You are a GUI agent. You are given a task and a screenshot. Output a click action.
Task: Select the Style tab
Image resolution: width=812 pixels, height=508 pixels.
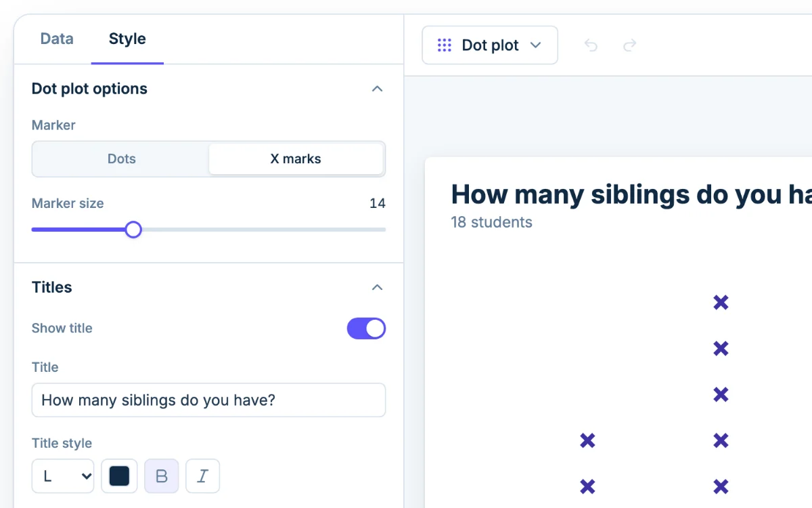click(x=127, y=39)
